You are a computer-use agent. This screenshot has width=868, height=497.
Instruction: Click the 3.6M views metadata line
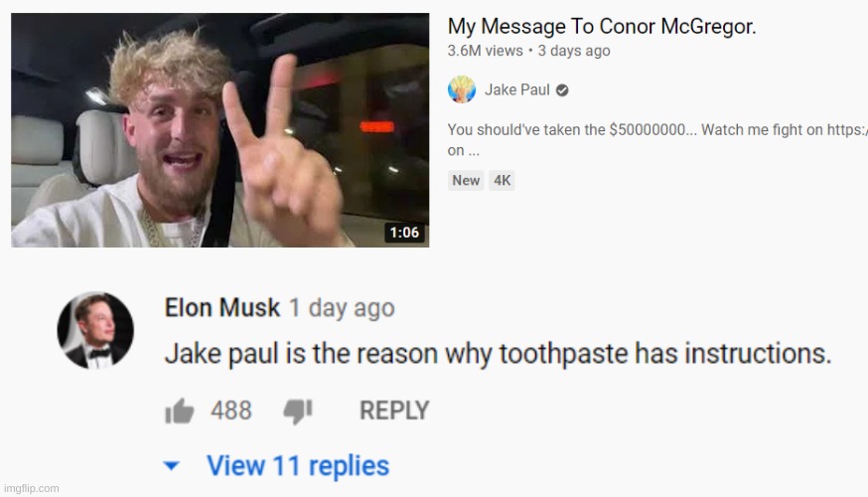(x=528, y=51)
